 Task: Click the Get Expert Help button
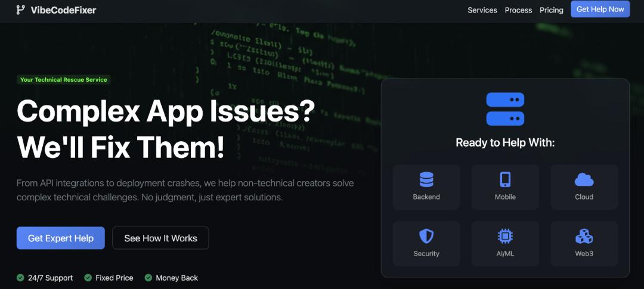[x=61, y=238]
